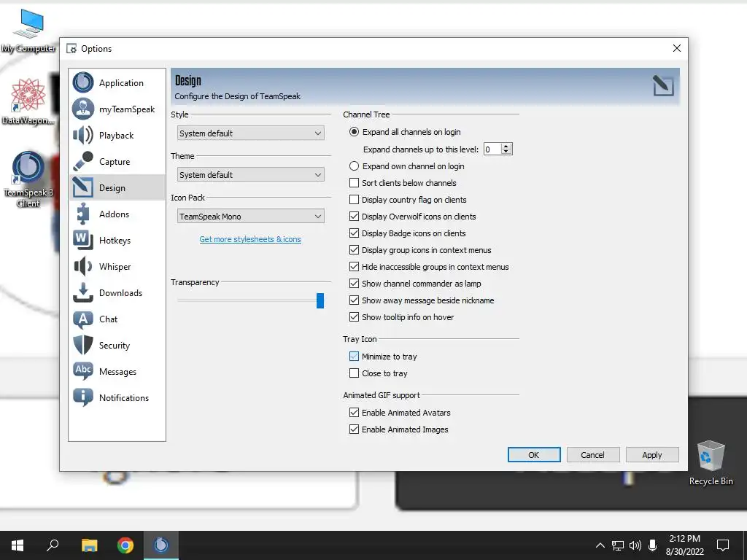This screenshot has width=747, height=560.
Task: Click the system tray volume icon
Action: 635,545
